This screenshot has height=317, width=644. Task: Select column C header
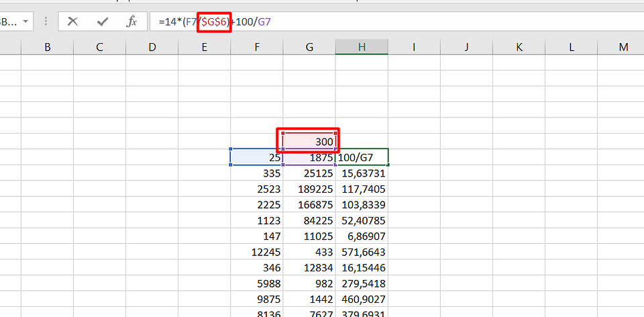coord(99,46)
